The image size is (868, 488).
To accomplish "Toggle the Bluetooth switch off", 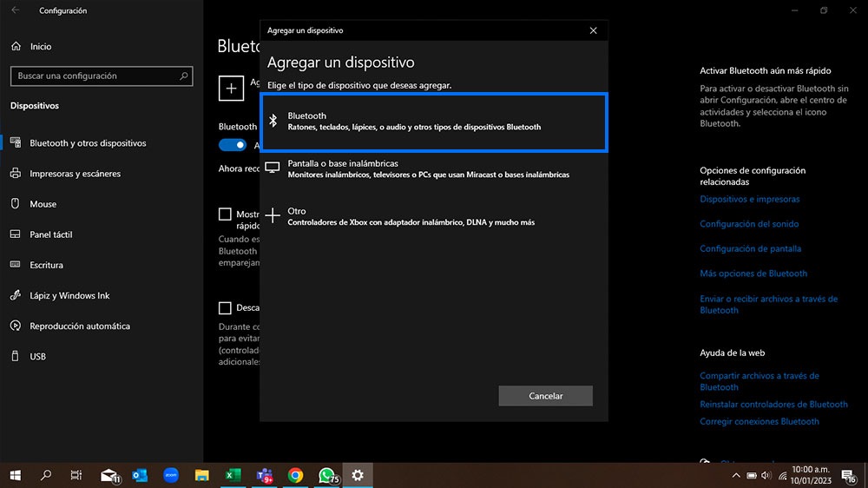I will (x=233, y=145).
